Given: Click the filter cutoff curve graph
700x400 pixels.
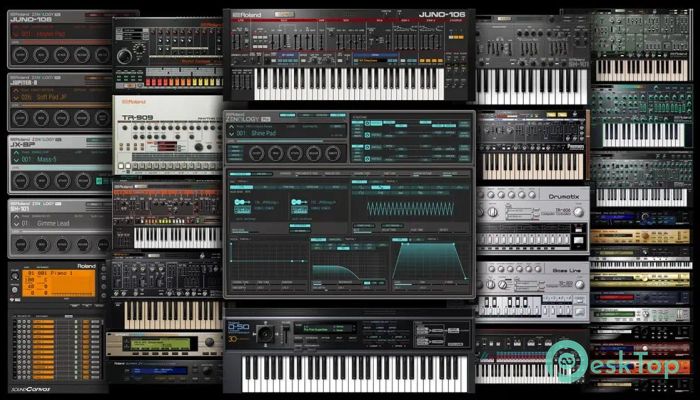Looking at the screenshot, I should [349, 266].
